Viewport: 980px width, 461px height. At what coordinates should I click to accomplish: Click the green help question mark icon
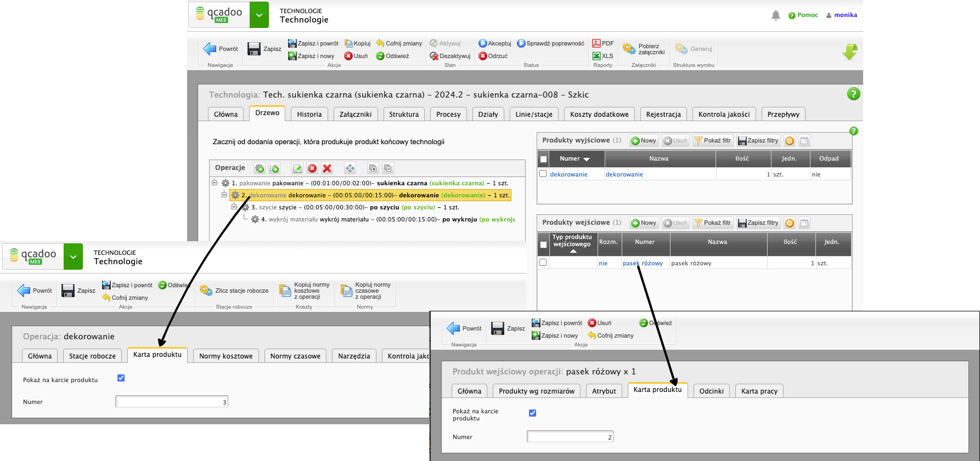853,94
